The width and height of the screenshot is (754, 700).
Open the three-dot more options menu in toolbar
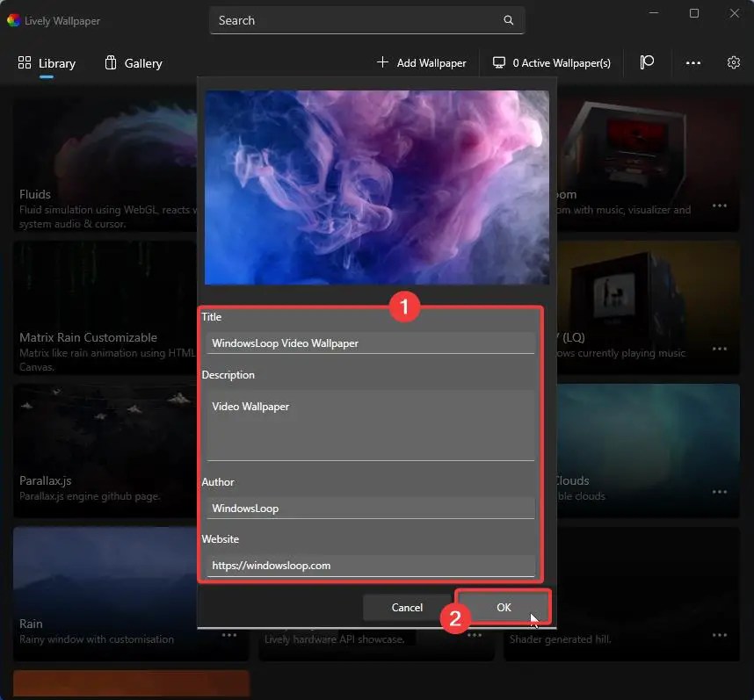693,63
